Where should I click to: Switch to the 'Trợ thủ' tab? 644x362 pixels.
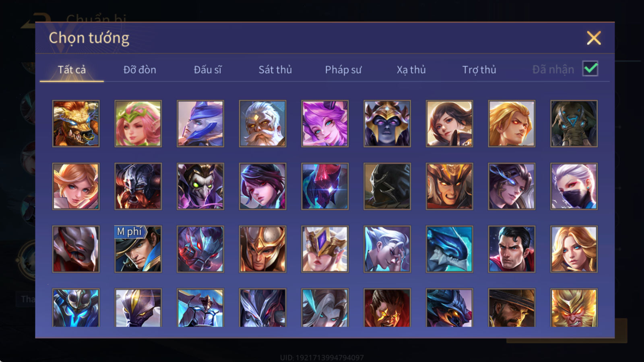[x=479, y=70]
